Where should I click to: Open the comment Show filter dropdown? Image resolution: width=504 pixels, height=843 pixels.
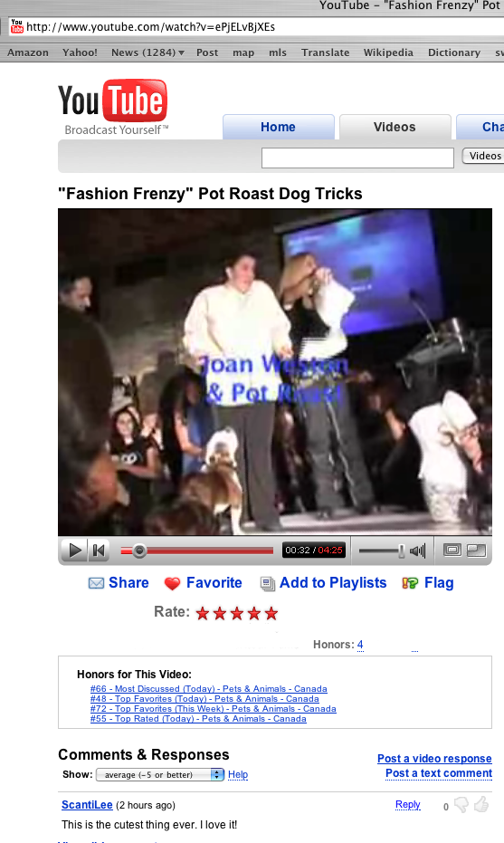point(159,775)
